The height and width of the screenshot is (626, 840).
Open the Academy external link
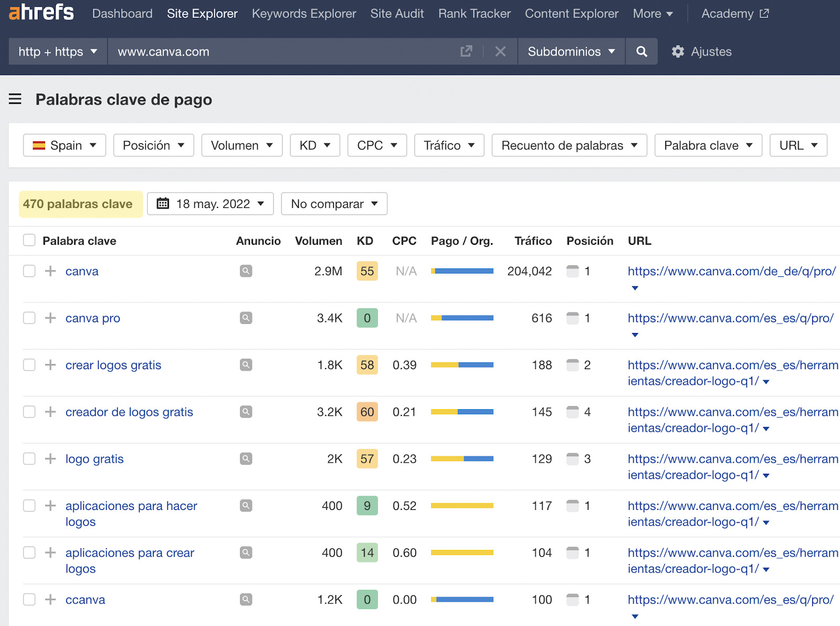point(735,14)
